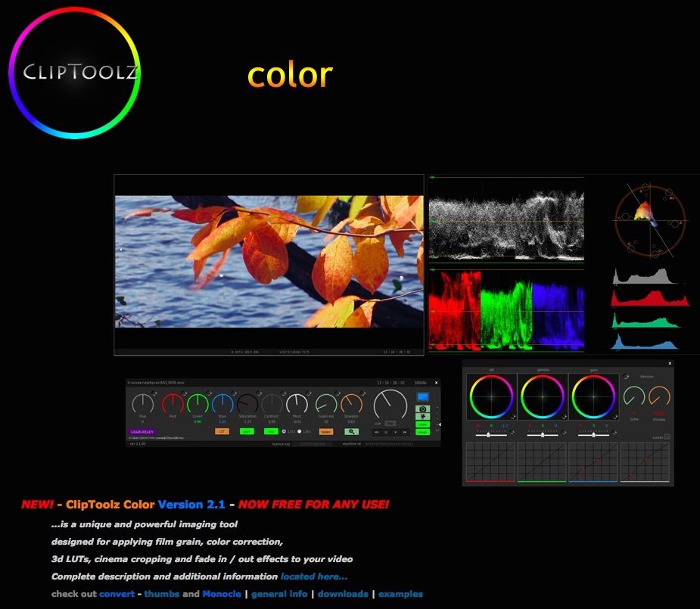
Task: Toggle the green wheels button
Action: 422,432
